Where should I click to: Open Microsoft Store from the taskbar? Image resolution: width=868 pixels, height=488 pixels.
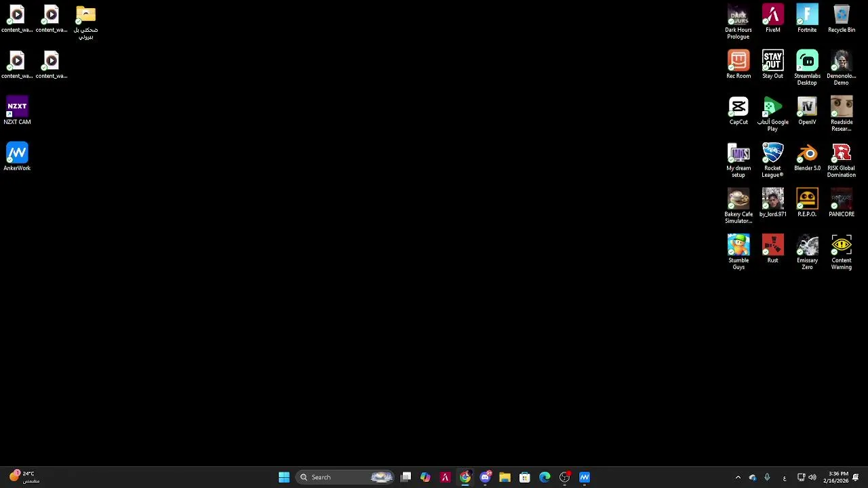525,477
